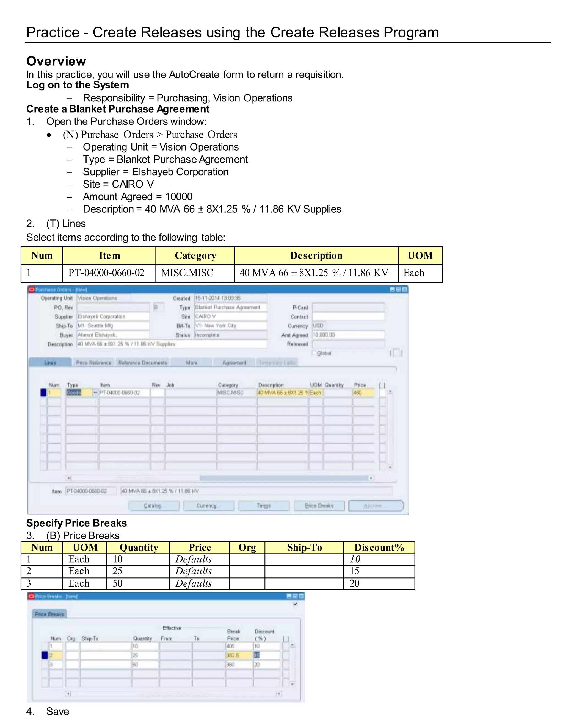Open the Agreement tab

tap(234, 363)
